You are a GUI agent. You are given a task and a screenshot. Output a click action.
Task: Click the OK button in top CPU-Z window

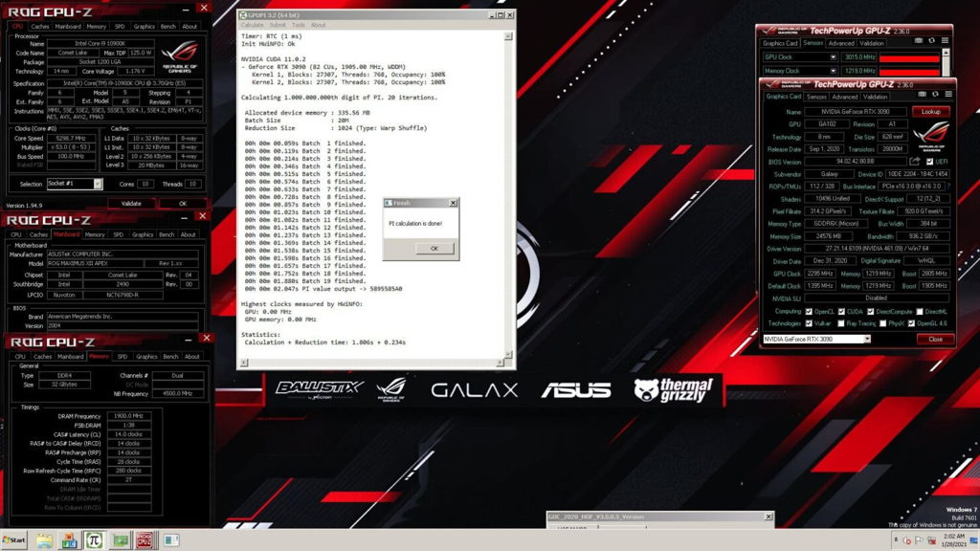pos(183,204)
